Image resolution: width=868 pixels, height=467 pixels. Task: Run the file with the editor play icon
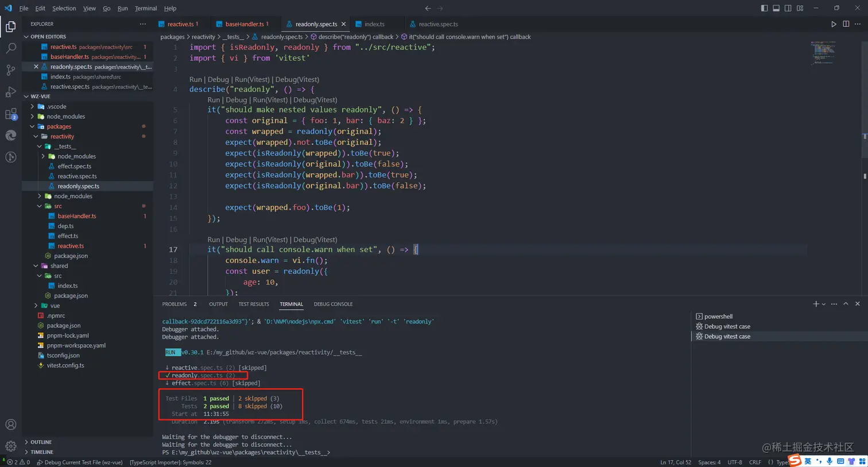coord(834,24)
